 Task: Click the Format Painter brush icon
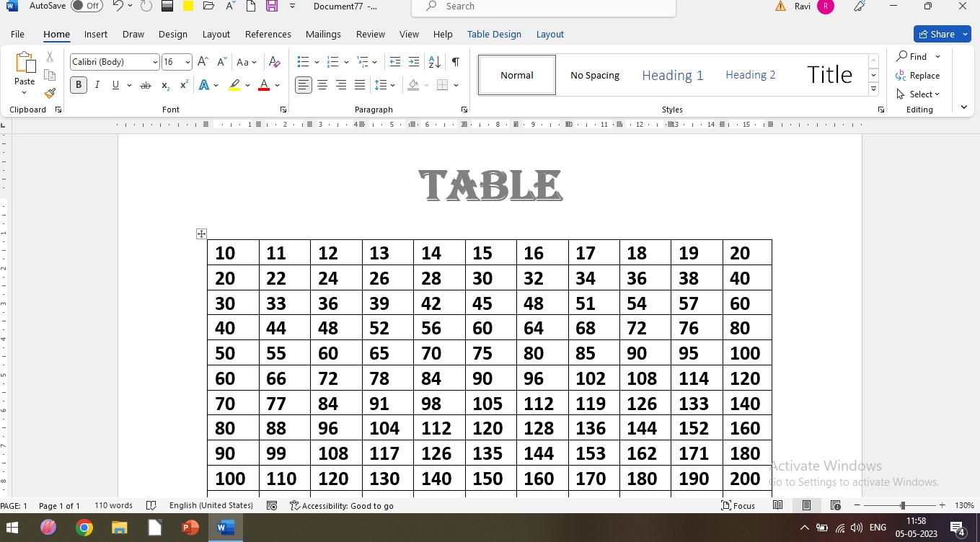50,94
